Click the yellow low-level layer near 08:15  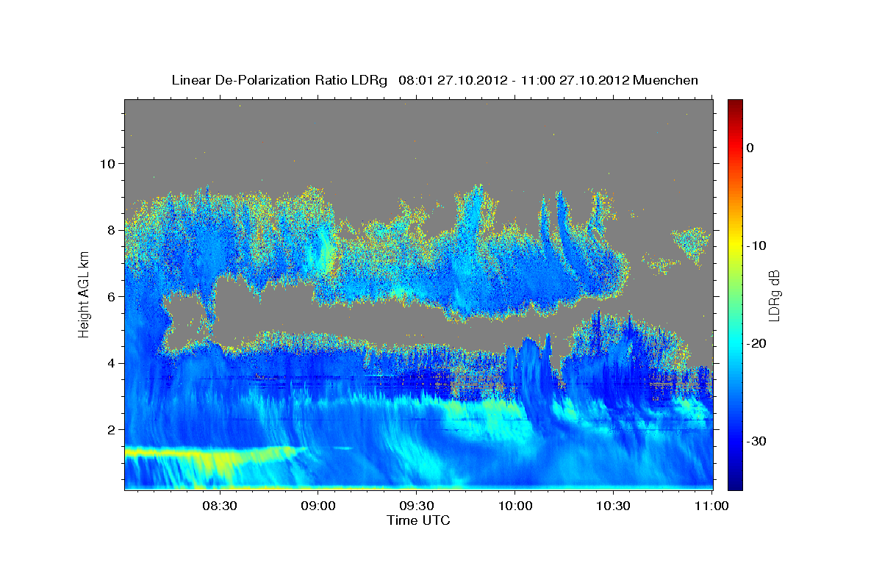(x=173, y=453)
